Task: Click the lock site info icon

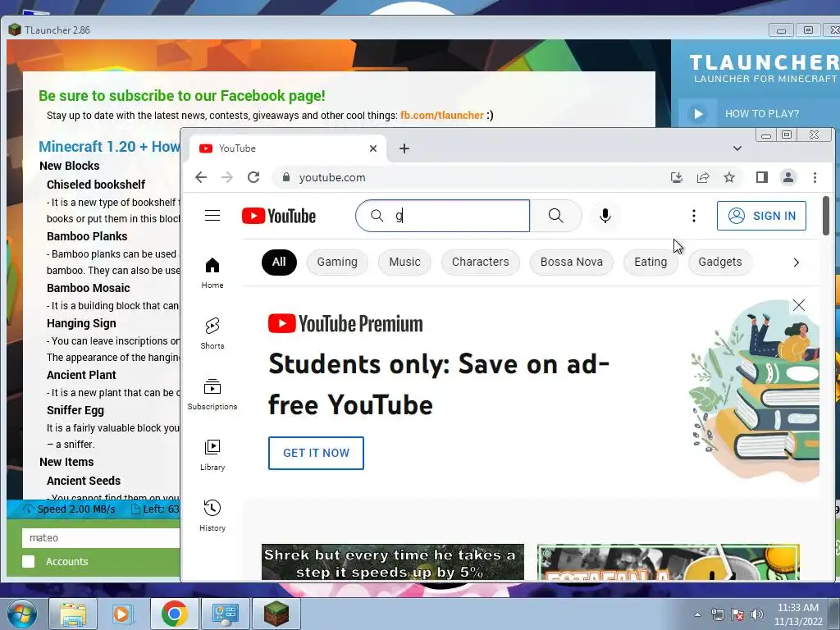Action: (286, 177)
